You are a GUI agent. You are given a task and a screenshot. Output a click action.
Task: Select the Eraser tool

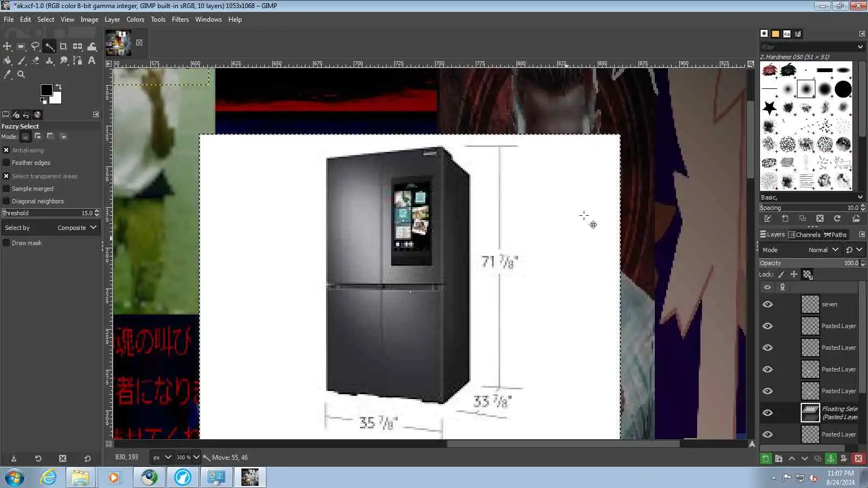tap(35, 61)
